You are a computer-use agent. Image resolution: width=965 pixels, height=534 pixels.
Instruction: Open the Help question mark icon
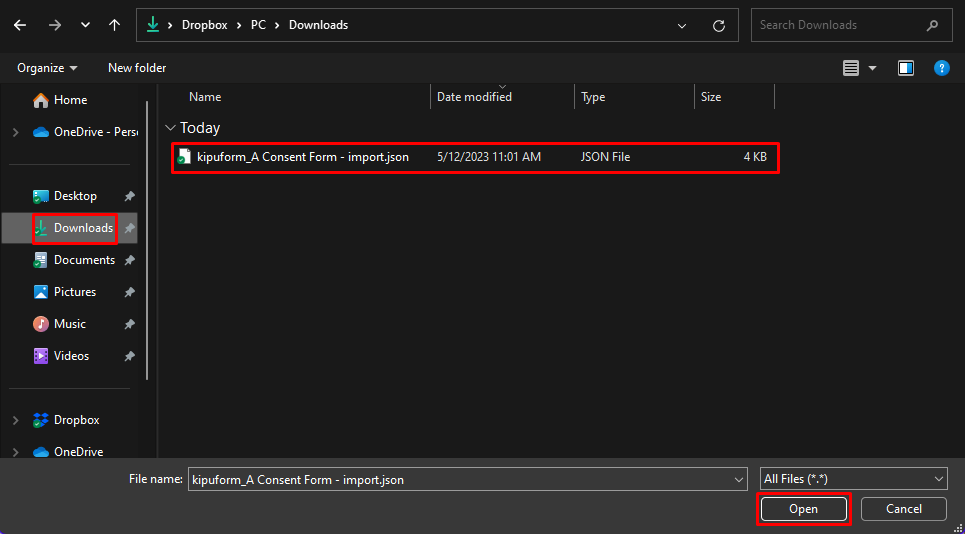941,68
